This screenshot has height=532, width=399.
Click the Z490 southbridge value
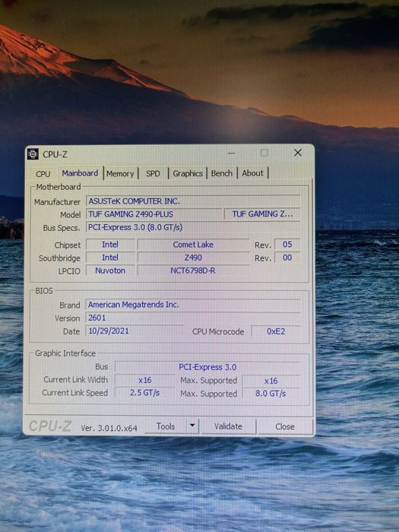[193, 258]
